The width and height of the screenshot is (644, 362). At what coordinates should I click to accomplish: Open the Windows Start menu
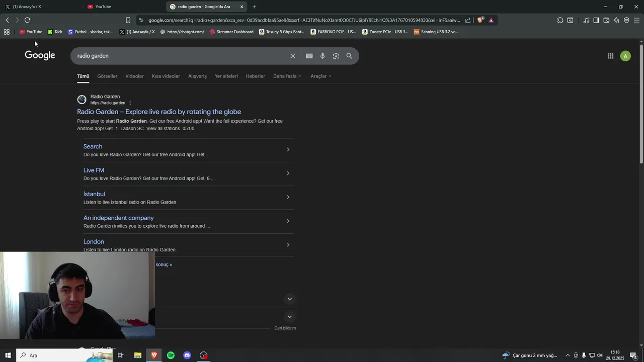point(8,355)
